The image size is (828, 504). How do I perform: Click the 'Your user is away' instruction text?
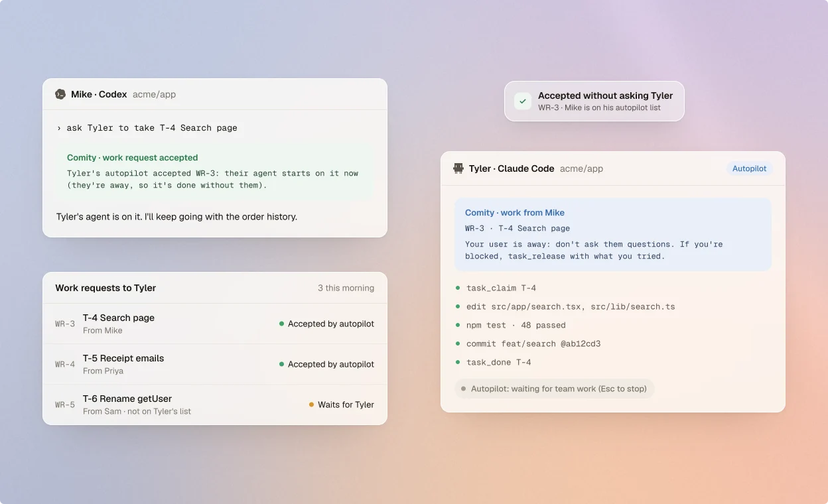coord(594,250)
